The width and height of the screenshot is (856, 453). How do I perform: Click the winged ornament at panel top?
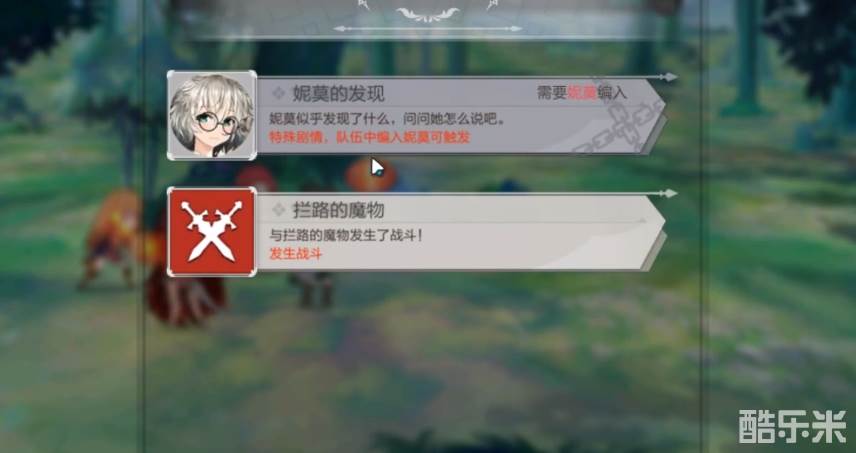pos(427,14)
